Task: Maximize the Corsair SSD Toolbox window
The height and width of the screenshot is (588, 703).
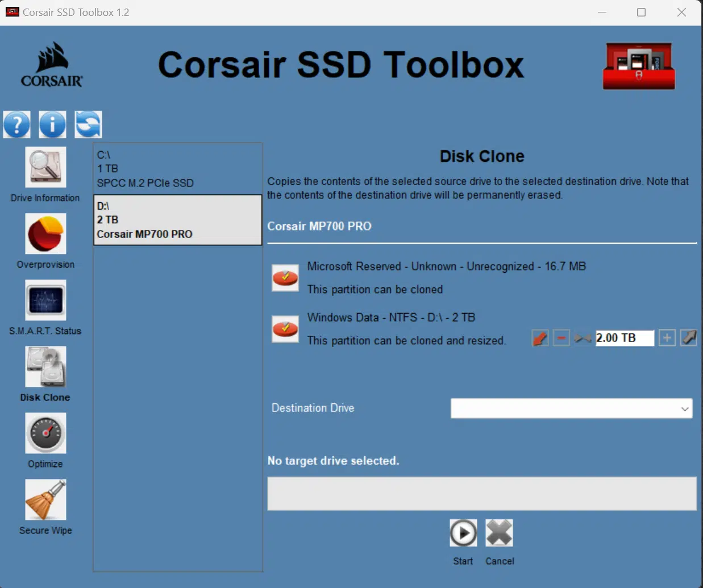Action: point(642,12)
